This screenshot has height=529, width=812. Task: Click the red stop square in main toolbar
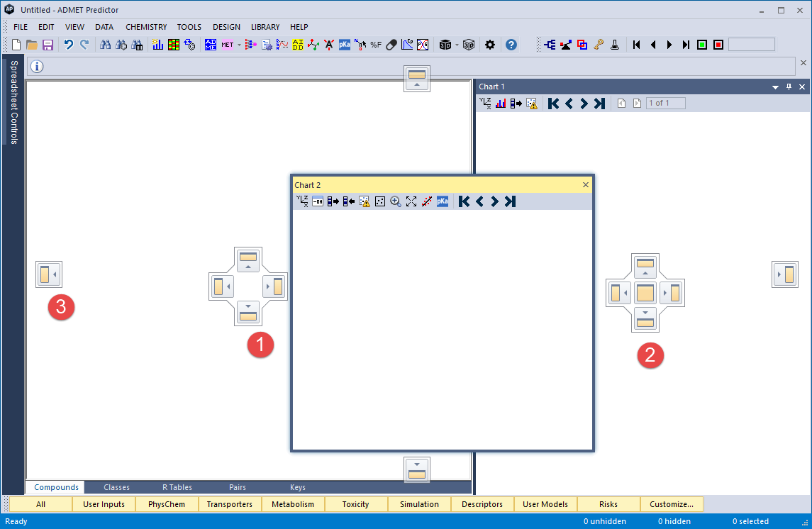click(x=718, y=45)
